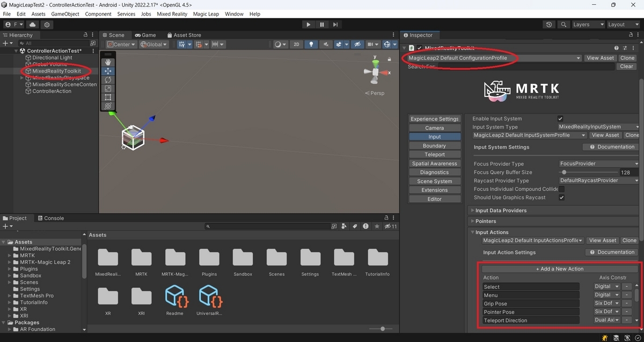The image size is (644, 342).
Task: Open MixedRealityToolkit component help icon
Action: click(617, 48)
